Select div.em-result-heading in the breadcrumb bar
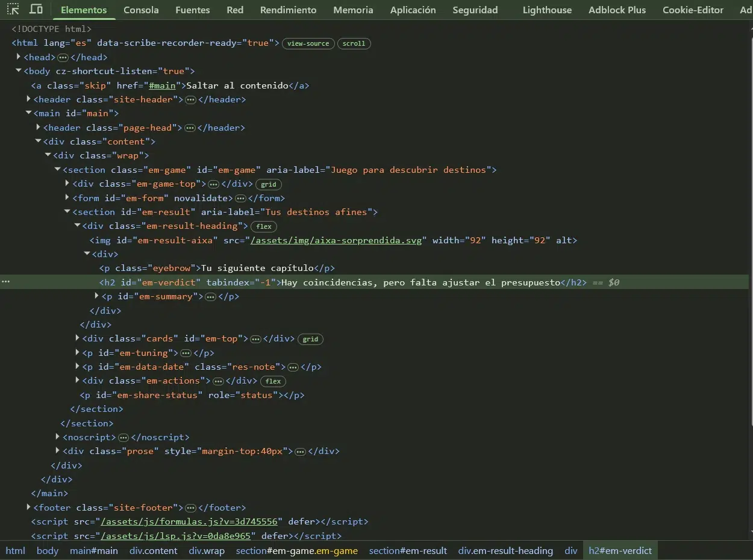 click(505, 550)
